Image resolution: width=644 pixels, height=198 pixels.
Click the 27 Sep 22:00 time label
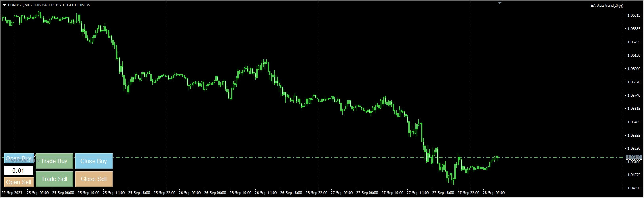tap(468, 193)
